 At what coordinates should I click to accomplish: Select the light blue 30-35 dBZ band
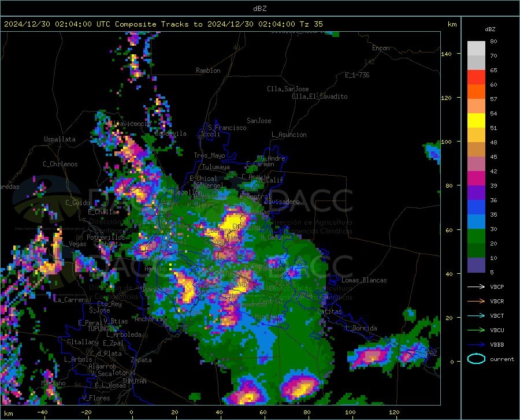point(476,222)
